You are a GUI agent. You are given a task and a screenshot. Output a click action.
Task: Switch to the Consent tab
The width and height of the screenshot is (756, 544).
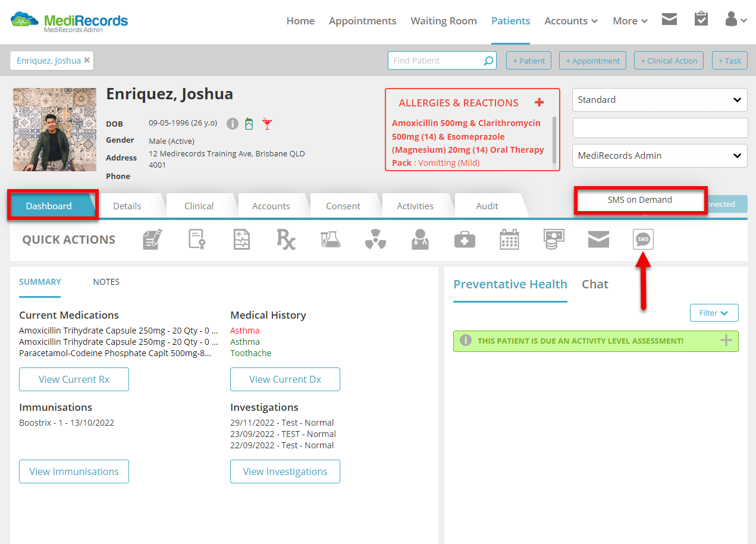343,206
